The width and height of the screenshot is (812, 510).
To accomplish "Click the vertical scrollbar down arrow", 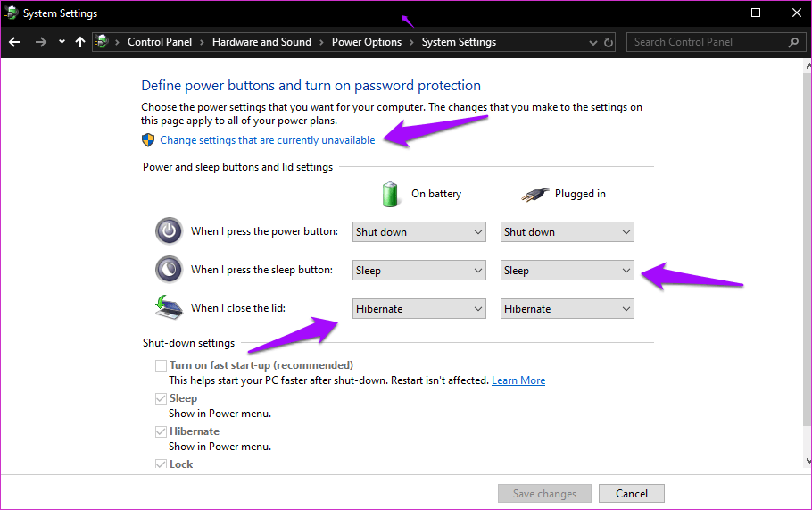I will (x=808, y=460).
